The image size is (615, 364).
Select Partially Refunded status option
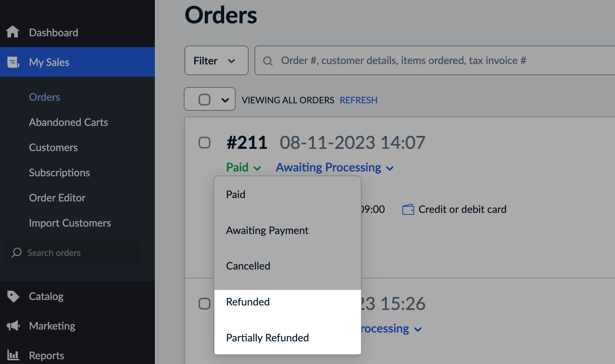267,337
